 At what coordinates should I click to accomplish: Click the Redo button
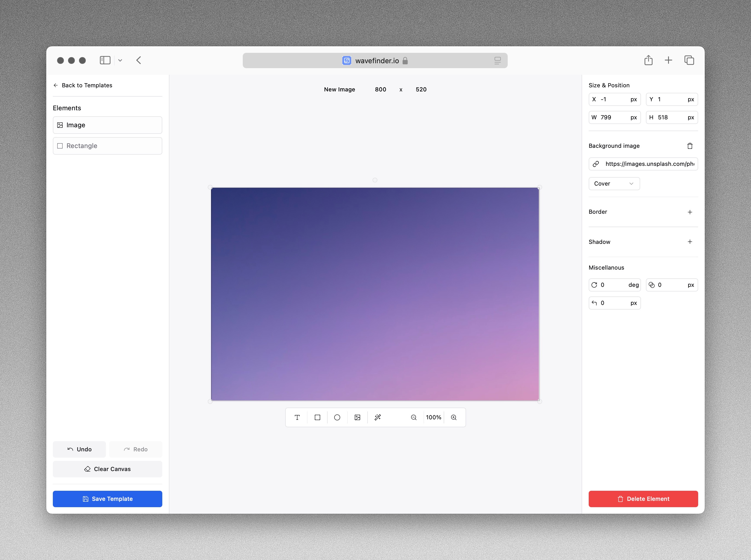click(x=135, y=449)
